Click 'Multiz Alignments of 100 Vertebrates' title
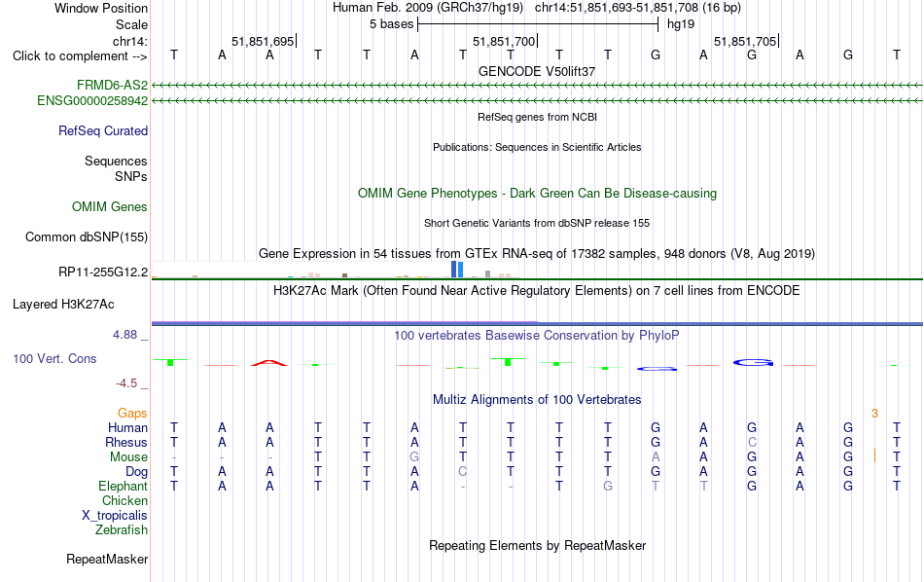 tap(537, 400)
